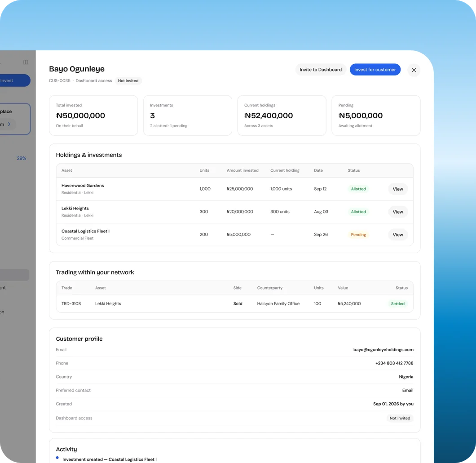476x463 pixels.
Task: Click the Investment created activity entry
Action: tap(109, 459)
